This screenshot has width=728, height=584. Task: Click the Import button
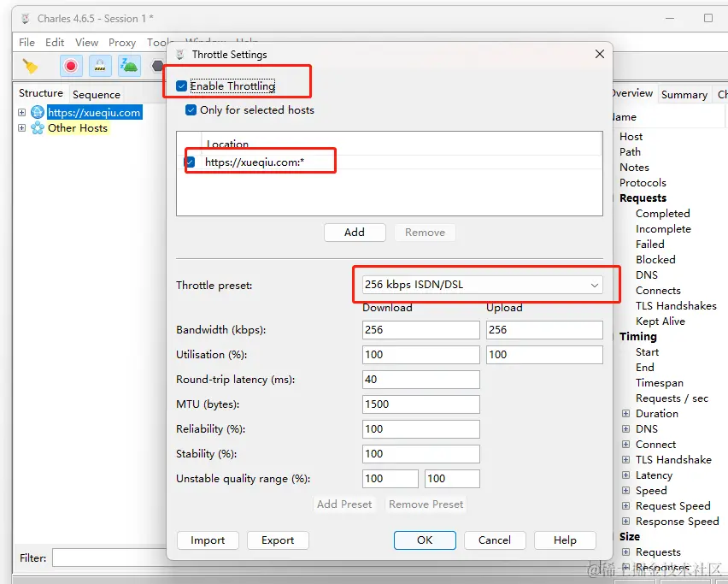[208, 540]
